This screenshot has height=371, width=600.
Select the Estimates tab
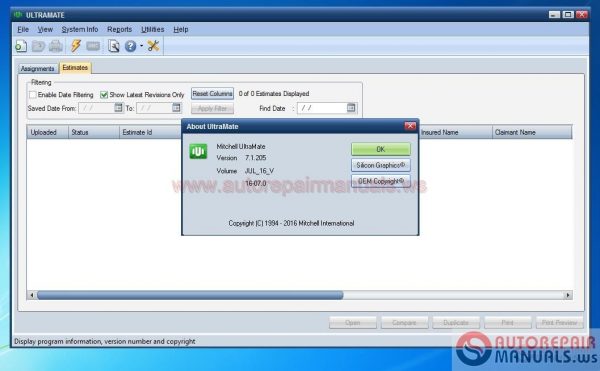pos(75,68)
